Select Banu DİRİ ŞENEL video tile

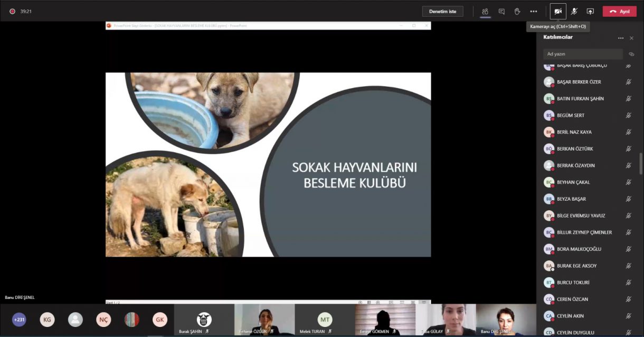(506, 320)
